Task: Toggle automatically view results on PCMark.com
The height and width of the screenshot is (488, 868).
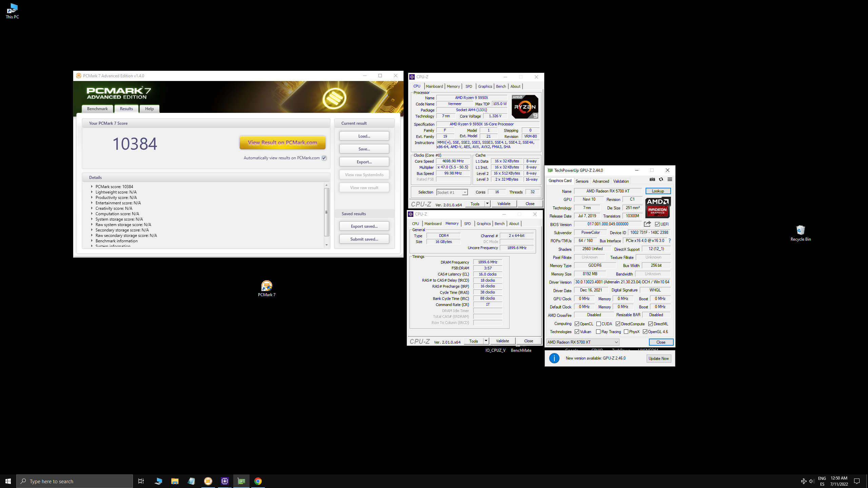Action: [324, 158]
